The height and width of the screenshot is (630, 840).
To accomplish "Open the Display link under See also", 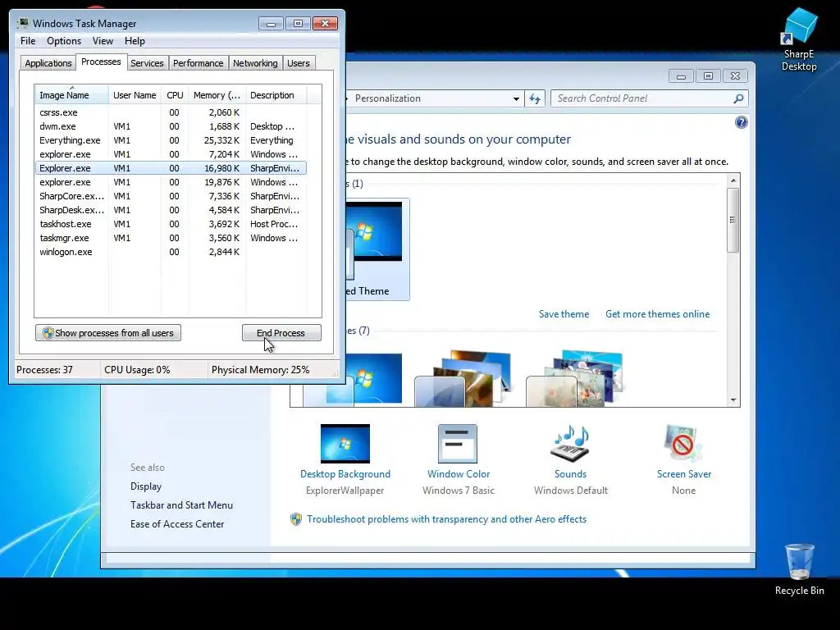I will pyautogui.click(x=146, y=486).
